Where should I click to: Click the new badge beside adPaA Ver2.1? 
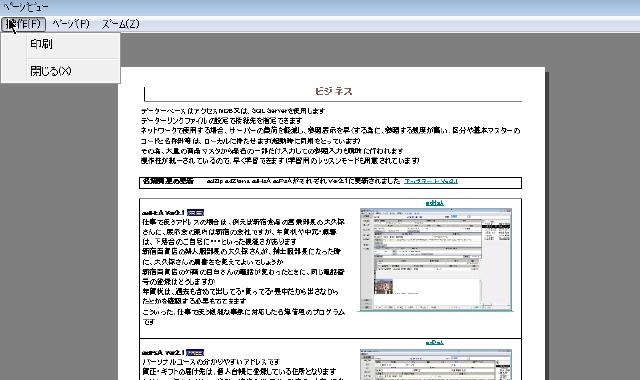coord(195,352)
